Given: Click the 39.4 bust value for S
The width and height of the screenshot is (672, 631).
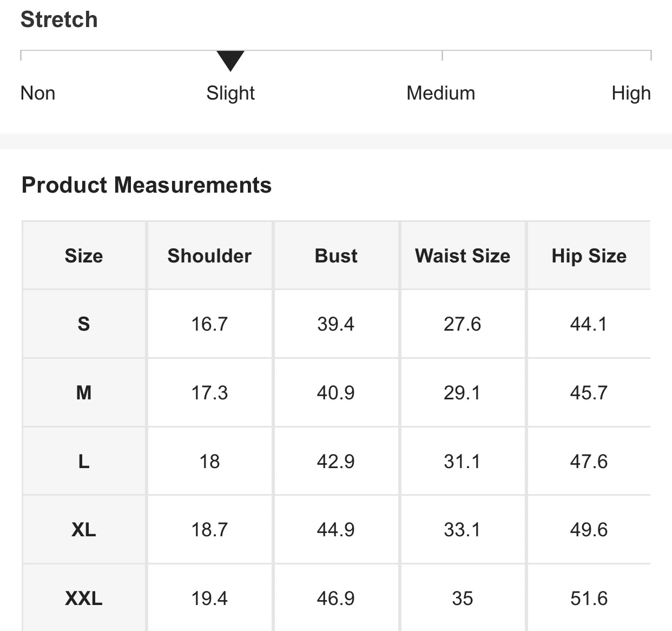Looking at the screenshot, I should point(335,324).
